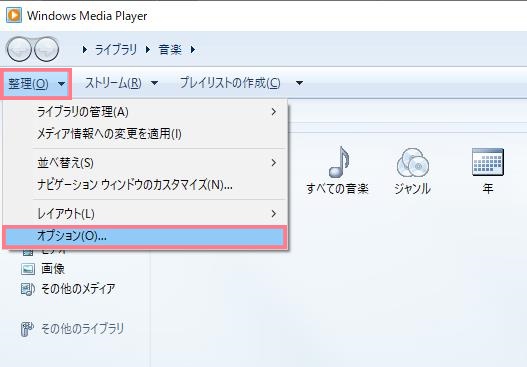Screen dimensions: 527x367
Task: Select その他のメディア in navigation pane
Action: tap(78, 289)
